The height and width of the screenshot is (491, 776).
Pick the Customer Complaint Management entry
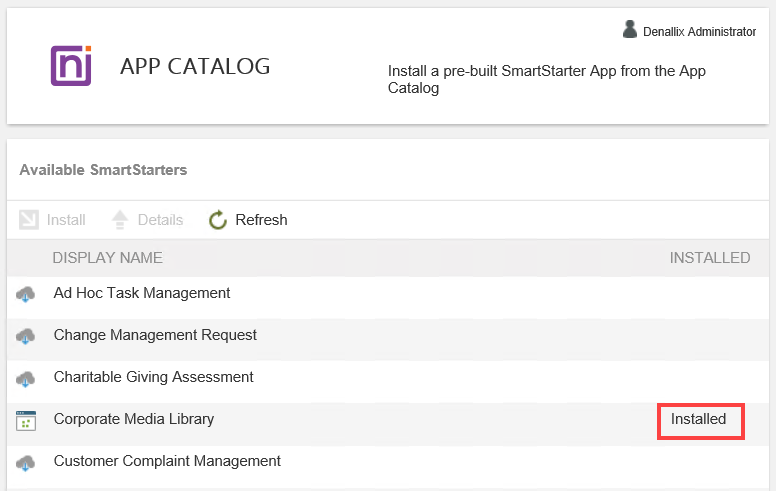[167, 461]
